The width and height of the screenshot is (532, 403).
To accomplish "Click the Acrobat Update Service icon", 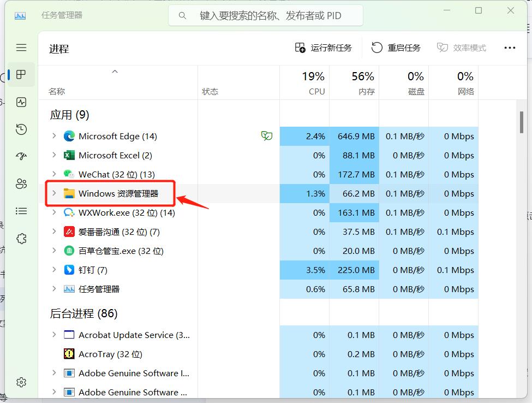I will 69,335.
